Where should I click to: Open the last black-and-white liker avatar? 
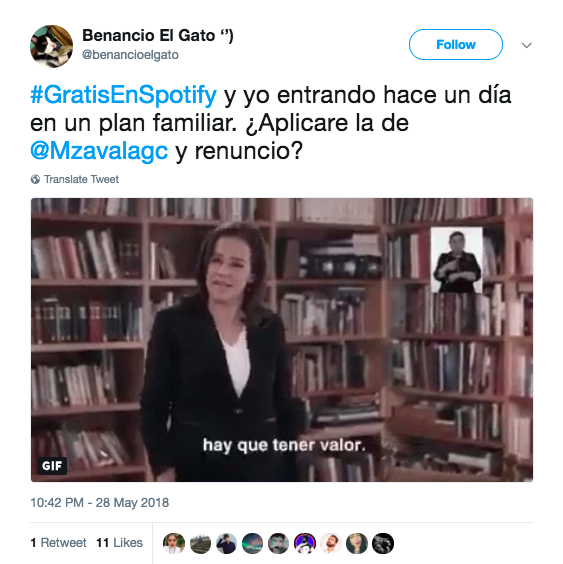pos(383,543)
